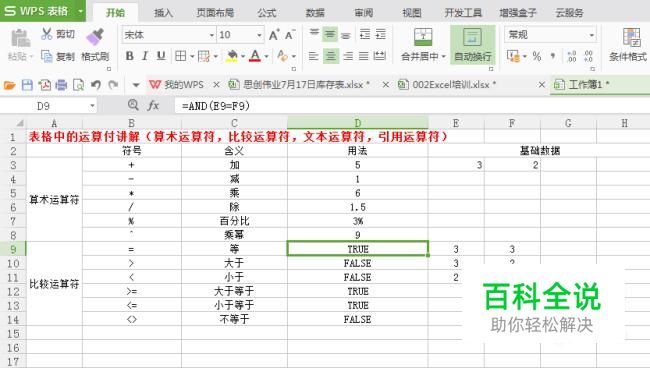
Task: Click the redo arrow
Action: [113, 85]
